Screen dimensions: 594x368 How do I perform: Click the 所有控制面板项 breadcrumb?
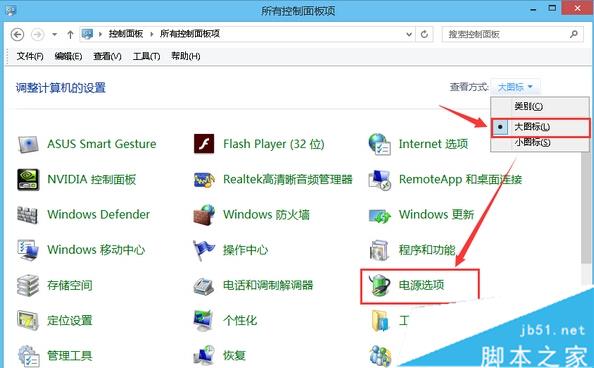190,34
